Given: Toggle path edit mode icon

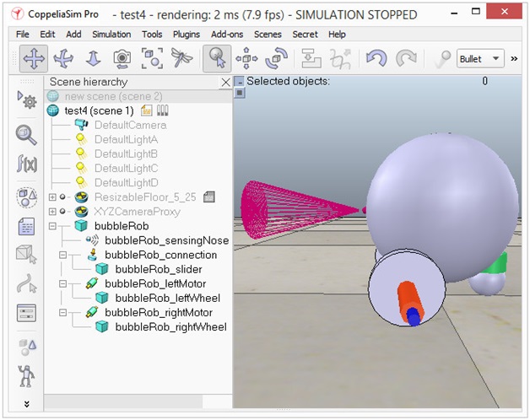Looking at the screenshot, I should 26,283.
